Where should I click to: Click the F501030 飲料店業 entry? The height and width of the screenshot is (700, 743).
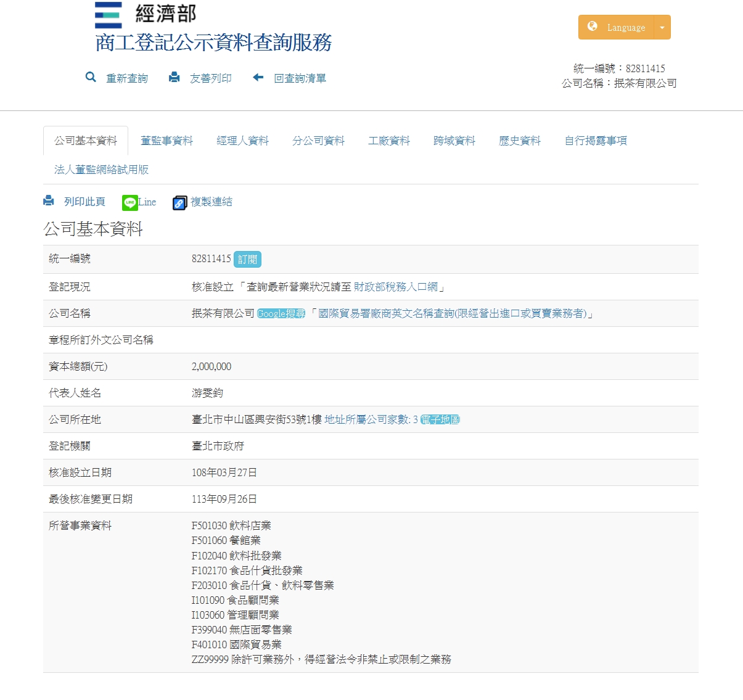click(x=231, y=525)
